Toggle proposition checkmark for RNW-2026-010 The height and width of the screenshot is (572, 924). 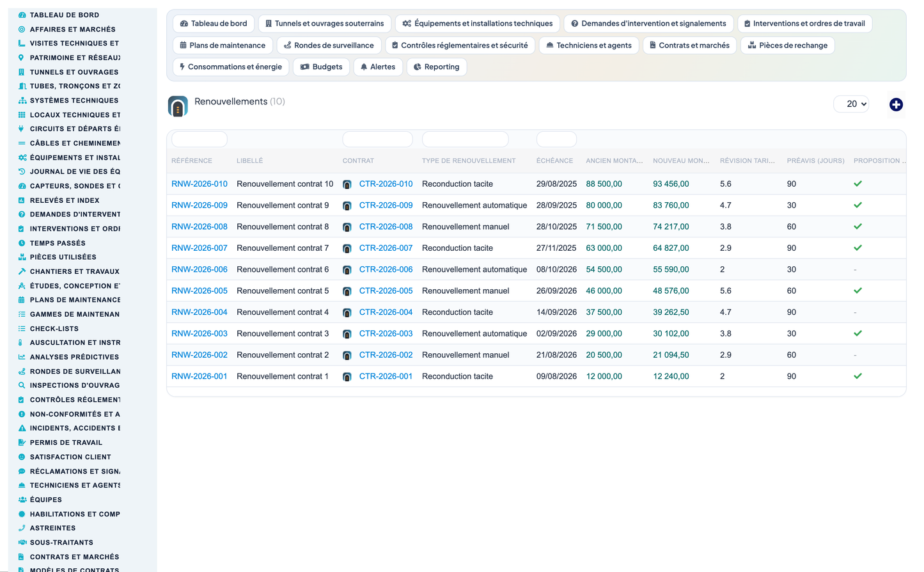click(x=857, y=184)
